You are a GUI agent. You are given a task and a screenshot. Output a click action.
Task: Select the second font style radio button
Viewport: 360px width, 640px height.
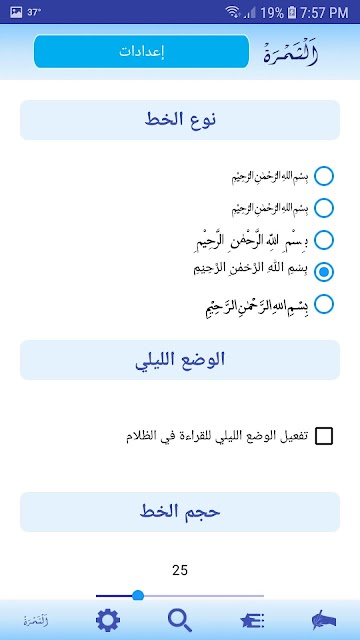click(324, 208)
